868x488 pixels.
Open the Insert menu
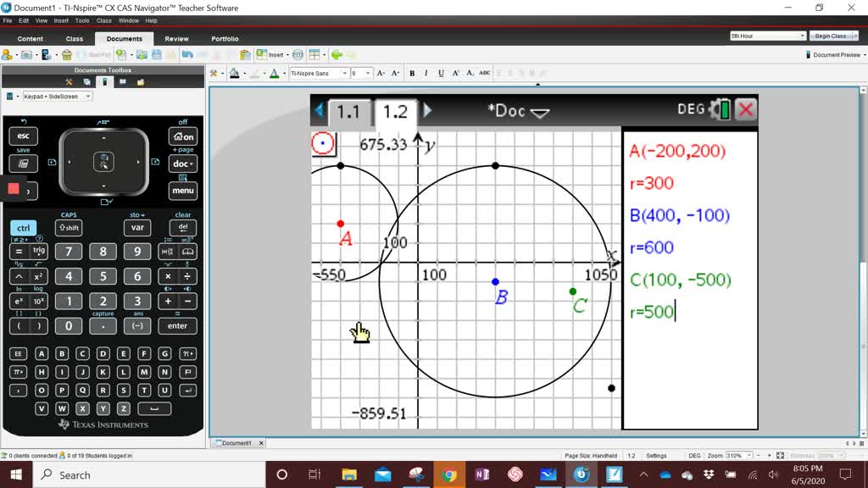pos(61,20)
